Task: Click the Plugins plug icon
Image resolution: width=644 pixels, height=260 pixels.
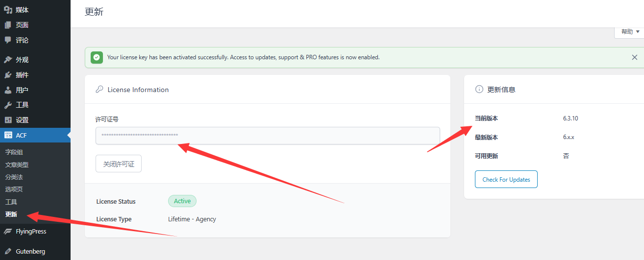Action: (8, 75)
